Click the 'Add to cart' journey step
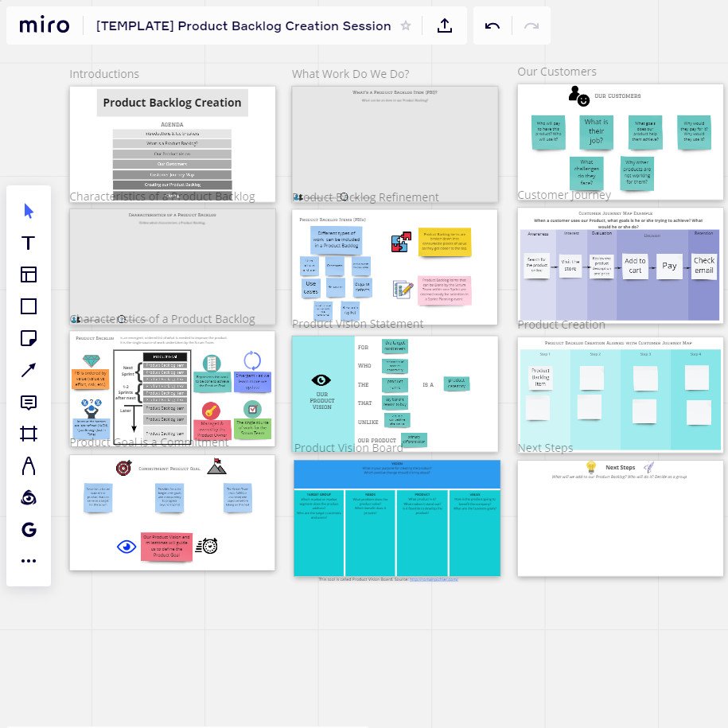This screenshot has width=728, height=728. tap(635, 266)
